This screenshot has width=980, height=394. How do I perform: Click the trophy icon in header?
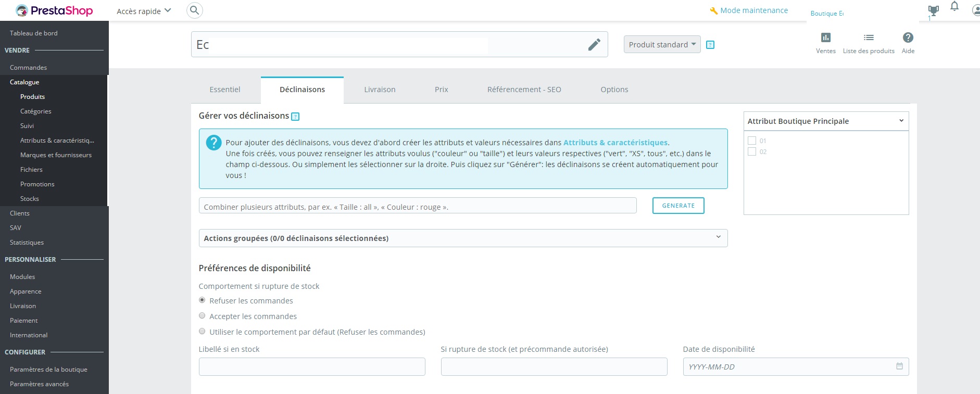[933, 10]
